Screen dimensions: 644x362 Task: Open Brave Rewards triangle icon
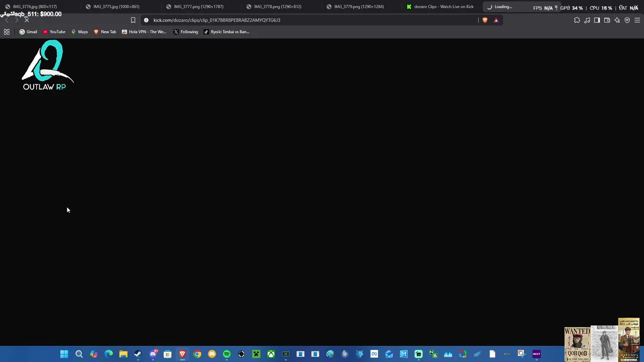coord(496,20)
